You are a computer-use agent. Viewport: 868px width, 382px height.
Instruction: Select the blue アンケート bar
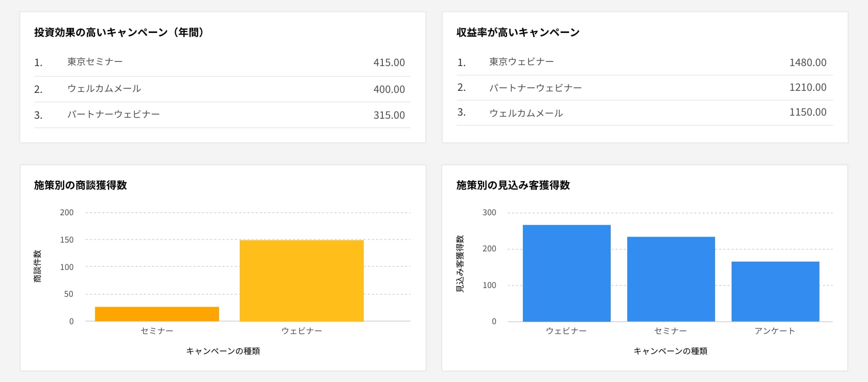(x=775, y=291)
